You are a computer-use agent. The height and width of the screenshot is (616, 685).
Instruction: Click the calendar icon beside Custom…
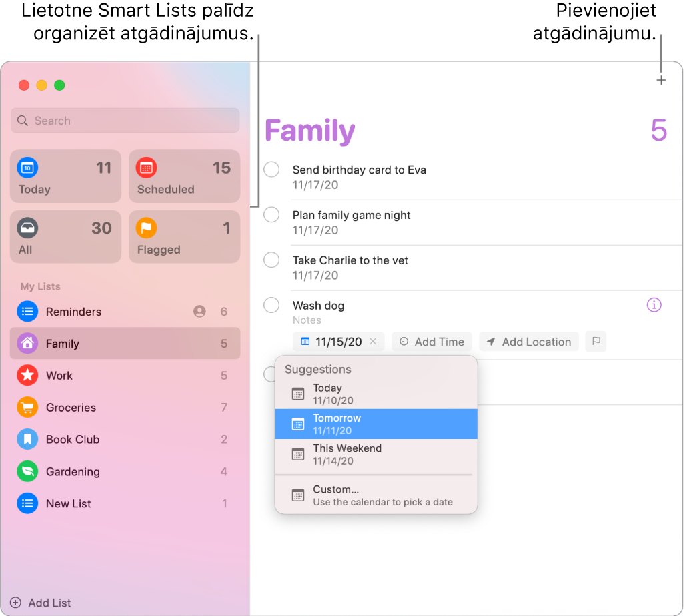[x=298, y=495]
